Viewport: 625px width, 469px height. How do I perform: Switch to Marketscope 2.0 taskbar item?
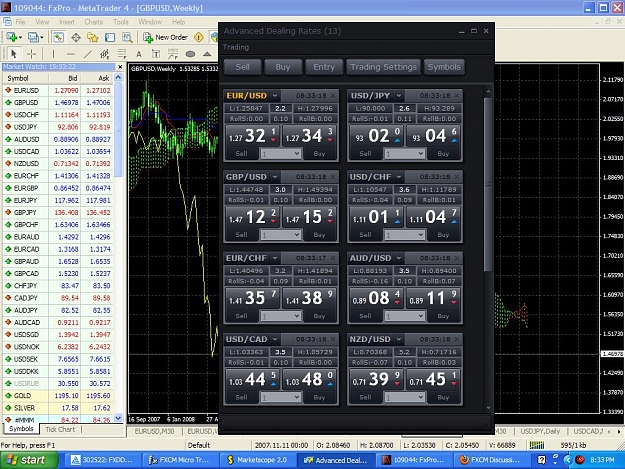point(257,460)
